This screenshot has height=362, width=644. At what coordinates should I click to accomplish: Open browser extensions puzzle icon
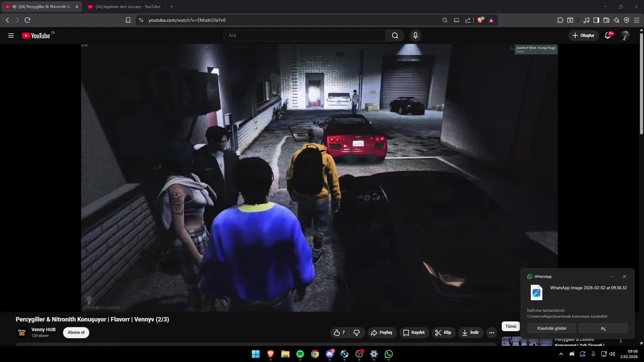560,20
